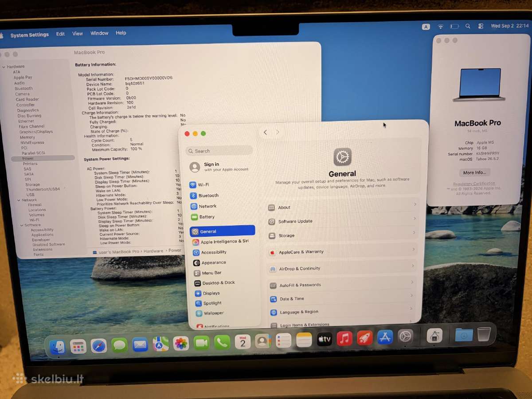Open Downloads folder stack in Dock
The width and height of the screenshot is (532, 399).
pos(464,335)
